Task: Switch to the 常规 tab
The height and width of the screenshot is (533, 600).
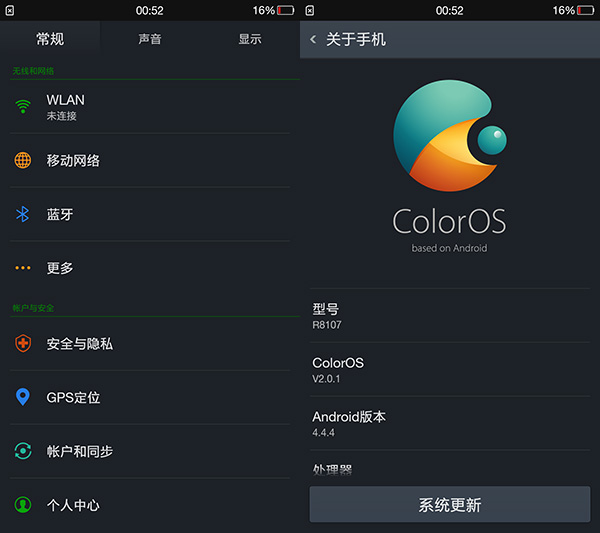Action: [x=50, y=39]
